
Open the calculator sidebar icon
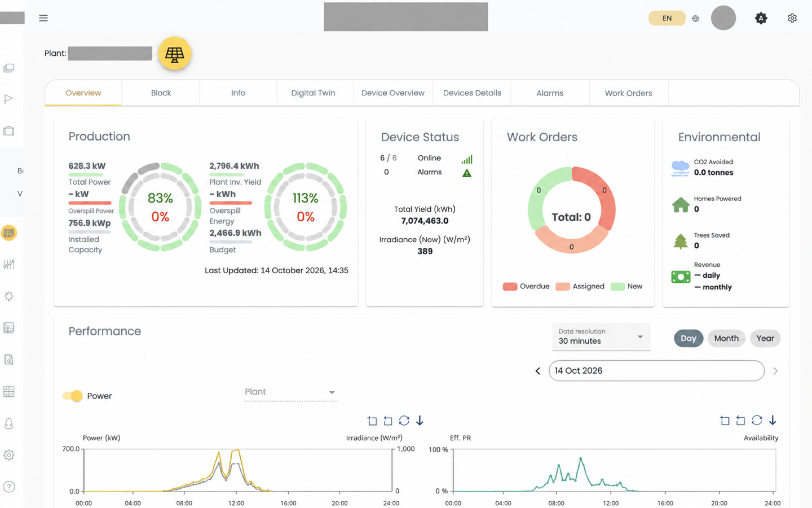(x=9, y=392)
